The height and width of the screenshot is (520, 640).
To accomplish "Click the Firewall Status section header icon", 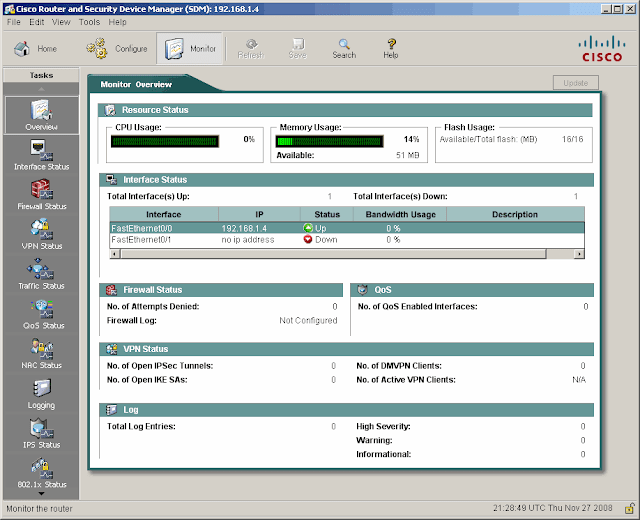I will pos(111,290).
